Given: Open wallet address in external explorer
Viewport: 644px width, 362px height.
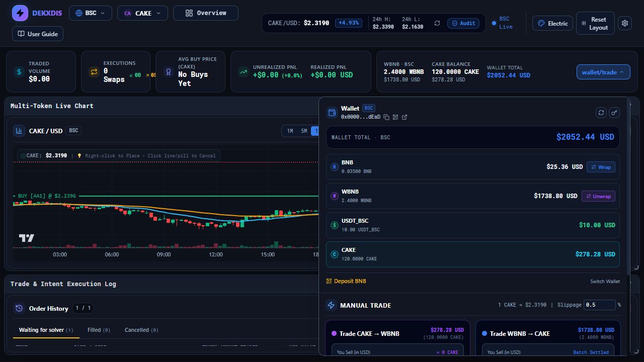Looking at the screenshot, I should click(x=405, y=117).
